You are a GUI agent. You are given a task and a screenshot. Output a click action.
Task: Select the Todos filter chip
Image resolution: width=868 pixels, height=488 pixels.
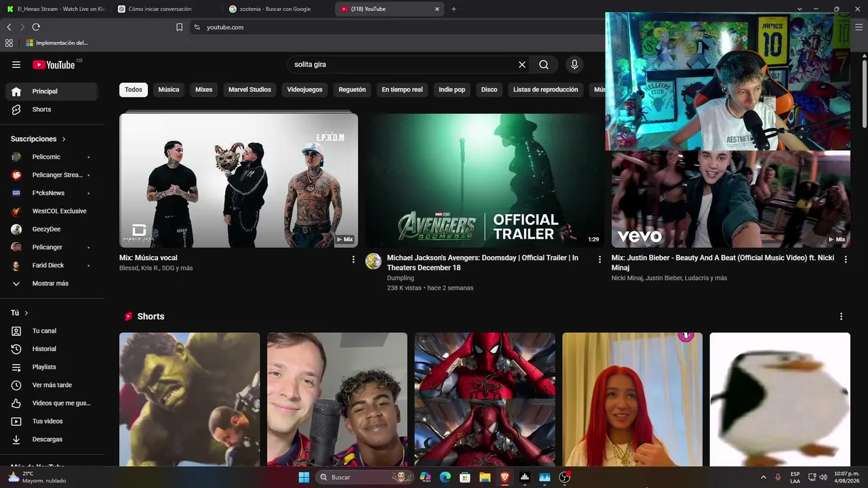[134, 89]
